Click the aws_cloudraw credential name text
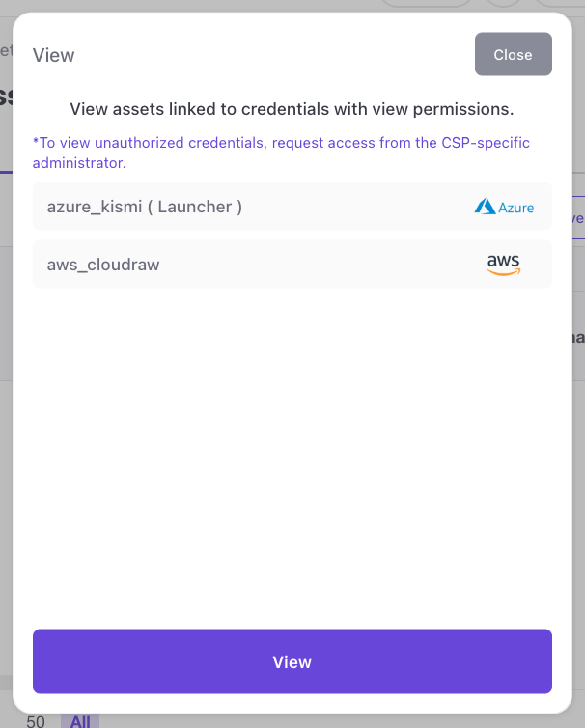 tap(103, 265)
